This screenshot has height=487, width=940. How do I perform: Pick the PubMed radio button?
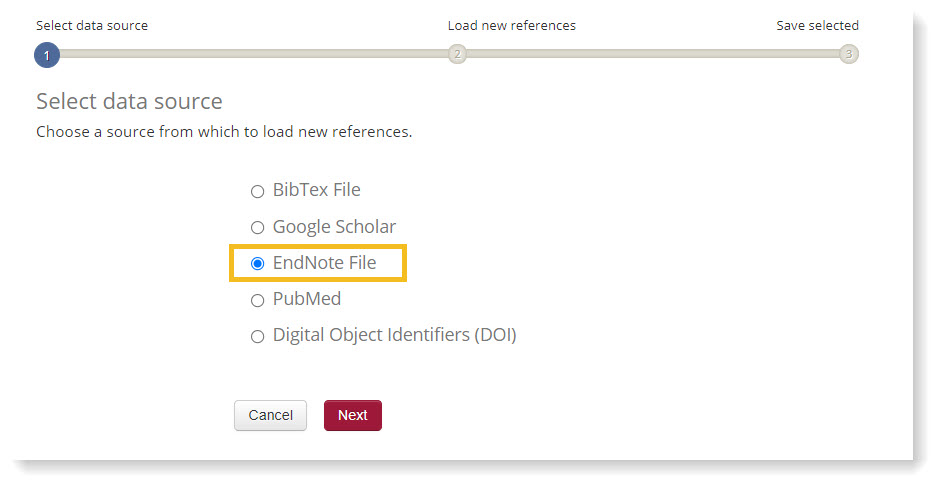(257, 300)
